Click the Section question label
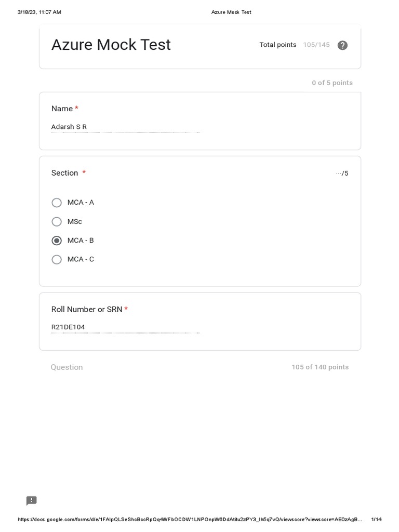This screenshot has height=532, width=399. [x=65, y=173]
